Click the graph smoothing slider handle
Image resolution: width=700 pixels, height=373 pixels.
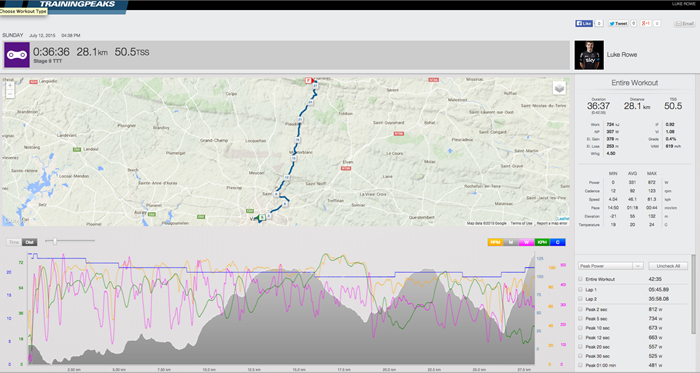[55, 241]
